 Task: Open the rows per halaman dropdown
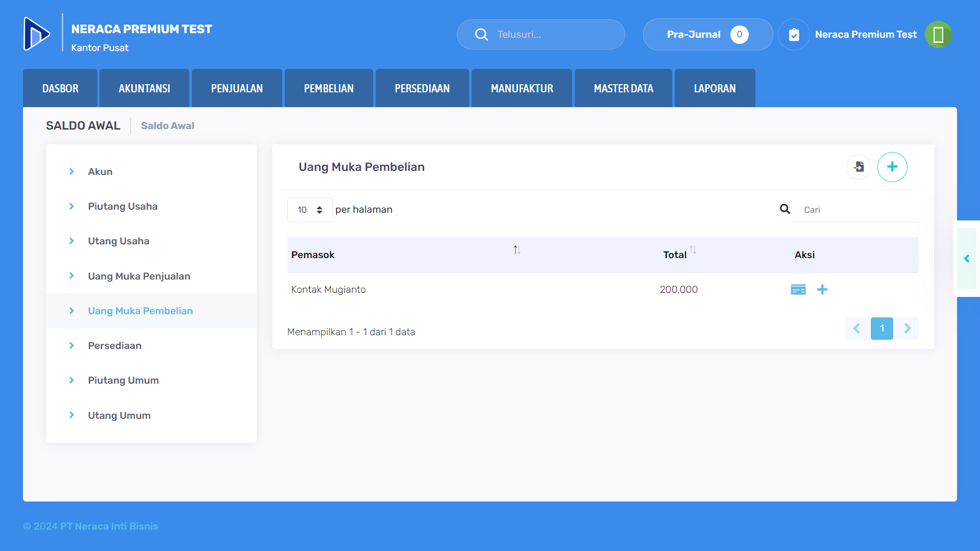point(310,210)
